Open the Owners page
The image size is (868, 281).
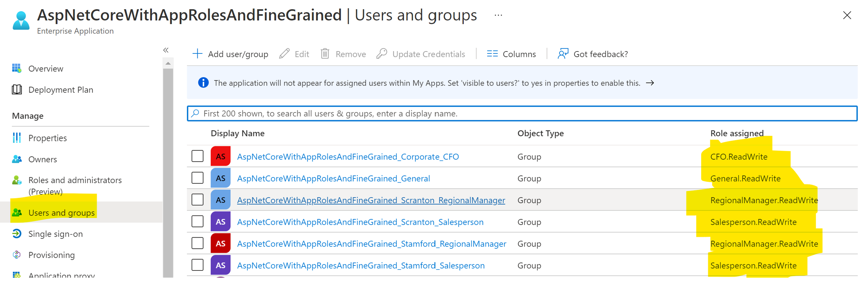point(43,159)
